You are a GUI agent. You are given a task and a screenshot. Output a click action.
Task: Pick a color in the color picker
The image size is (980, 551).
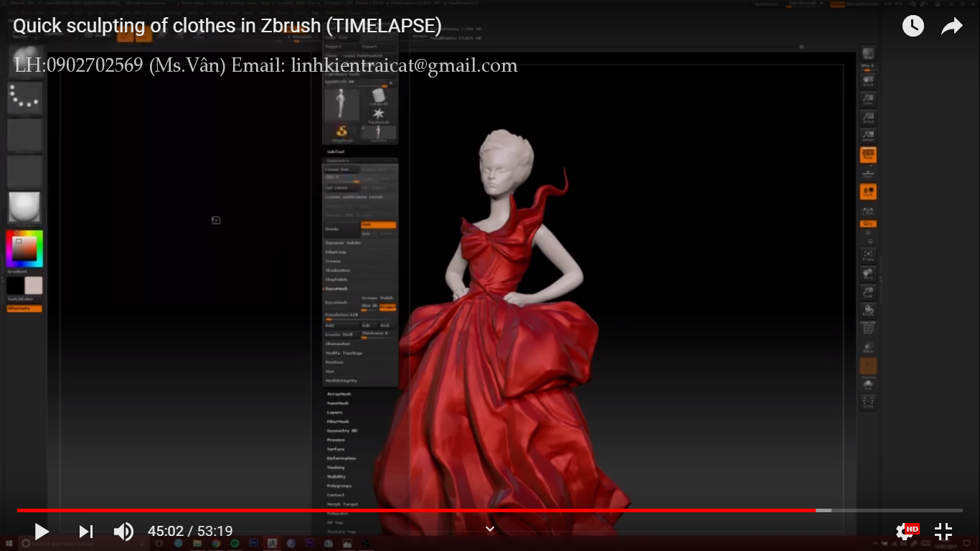[24, 248]
